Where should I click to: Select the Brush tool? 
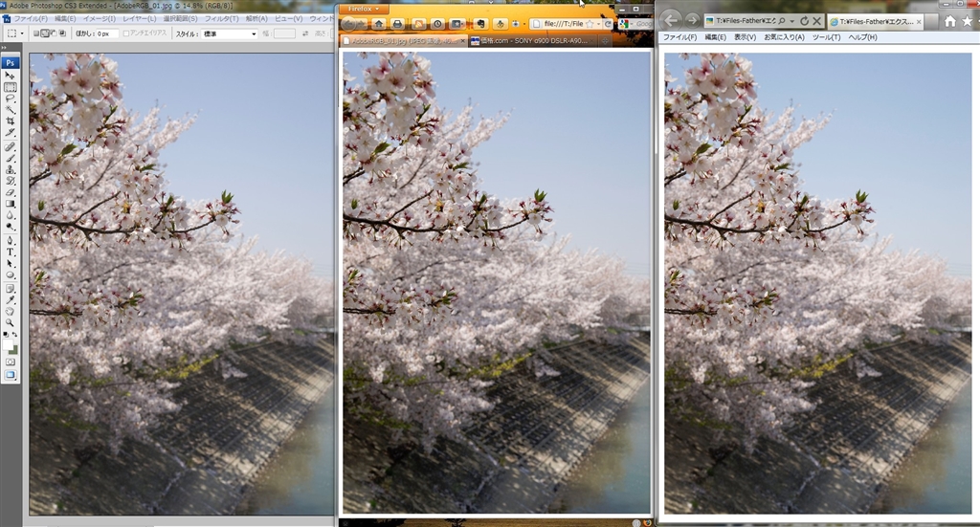click(x=10, y=158)
